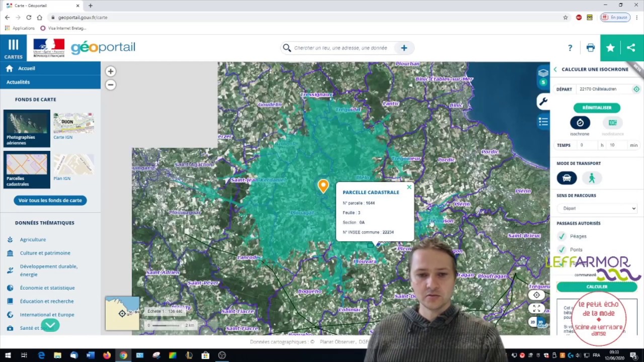The width and height of the screenshot is (644, 362).
Task: Open the legend list panel
Action: (543, 122)
